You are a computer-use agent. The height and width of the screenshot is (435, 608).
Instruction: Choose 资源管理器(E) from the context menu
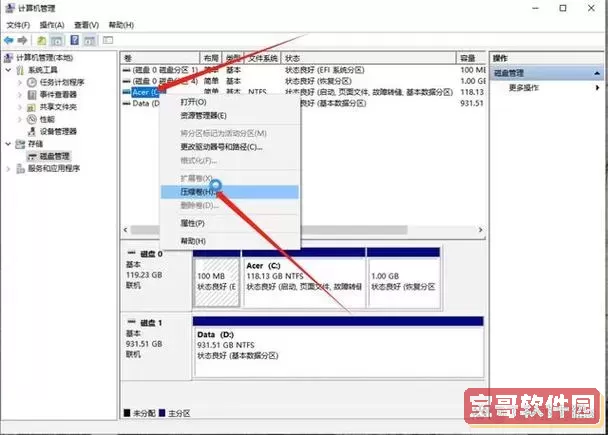[x=230, y=116]
